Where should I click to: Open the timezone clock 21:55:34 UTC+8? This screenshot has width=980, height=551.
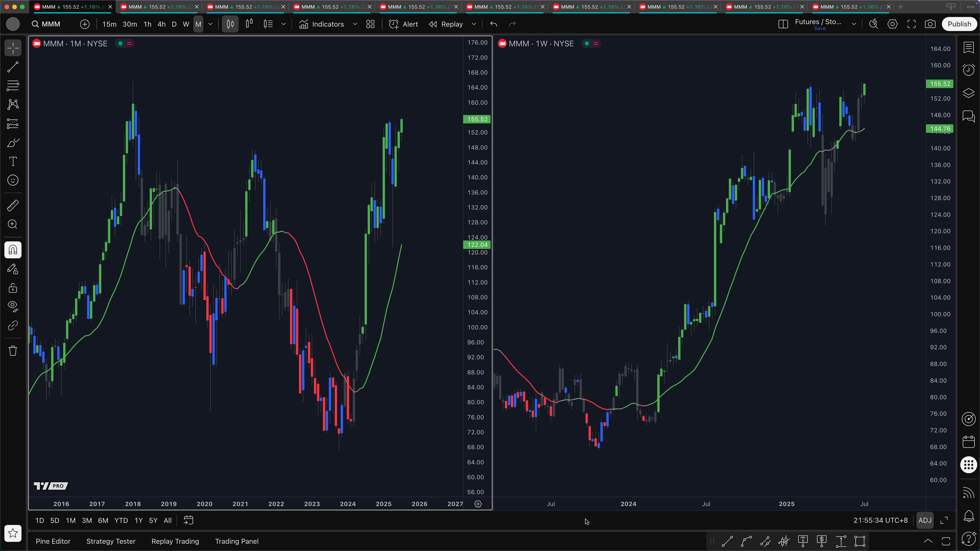coord(880,520)
